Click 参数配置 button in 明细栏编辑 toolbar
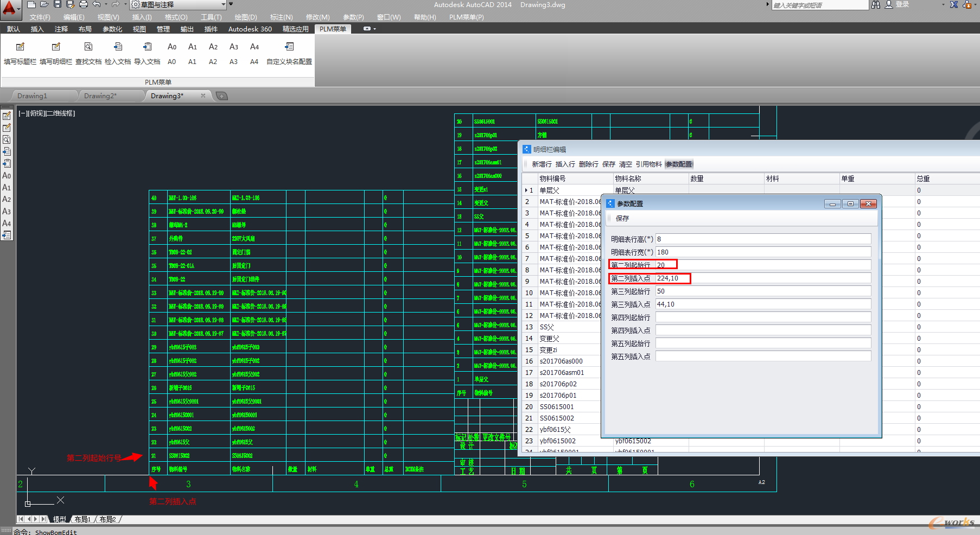This screenshot has width=980, height=535. [679, 164]
